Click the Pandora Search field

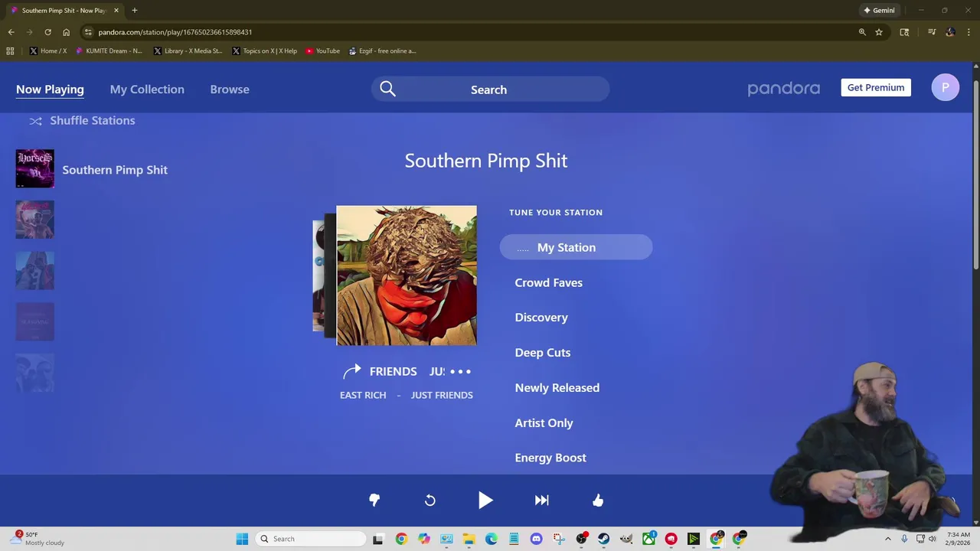pos(490,90)
